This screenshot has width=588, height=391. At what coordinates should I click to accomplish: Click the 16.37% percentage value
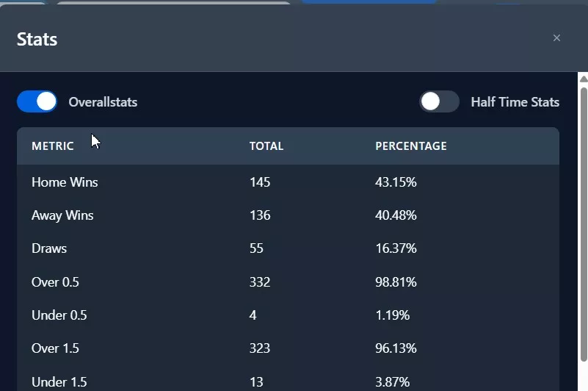coord(396,248)
